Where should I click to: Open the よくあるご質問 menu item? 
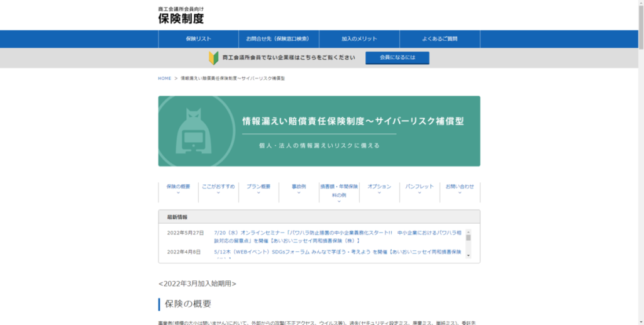pos(440,39)
